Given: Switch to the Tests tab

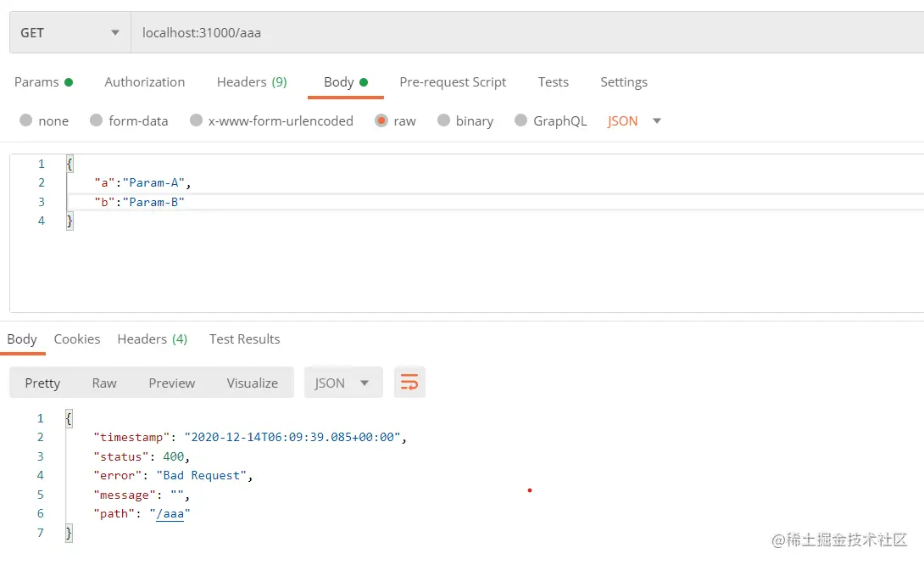Looking at the screenshot, I should (553, 82).
